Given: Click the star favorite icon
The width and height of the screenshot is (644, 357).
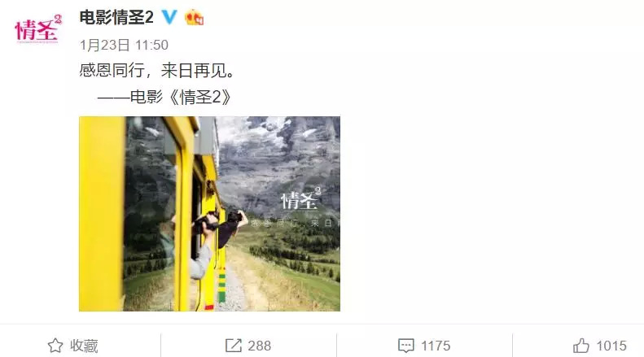Looking at the screenshot, I should (x=55, y=346).
